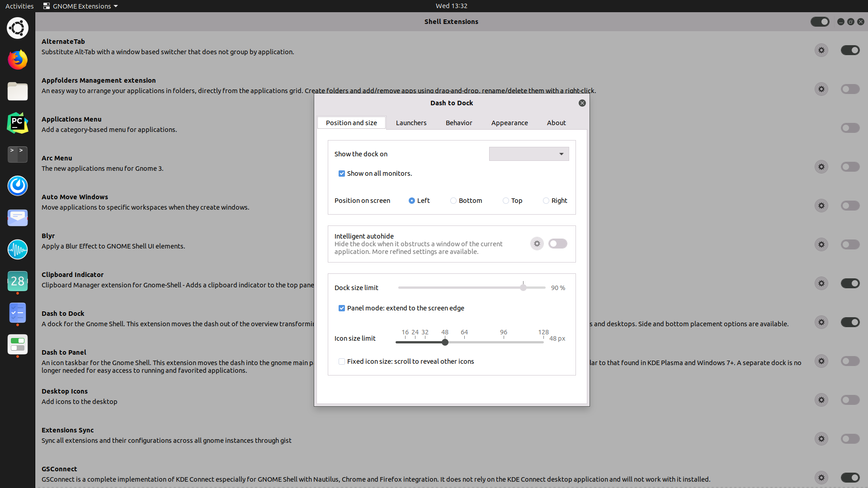This screenshot has height=488, width=868.
Task: Click the Ubuntu logo dock icon
Action: 18,28
